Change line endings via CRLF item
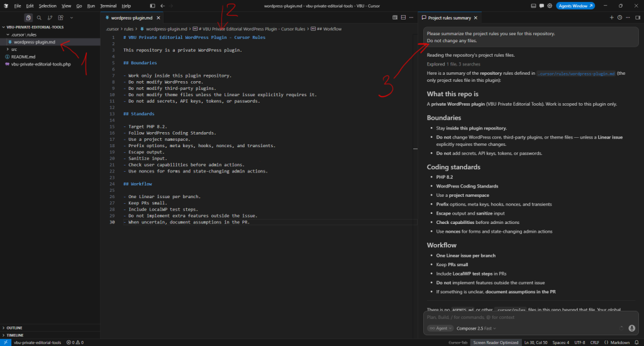This screenshot has height=346, width=644. (594, 343)
